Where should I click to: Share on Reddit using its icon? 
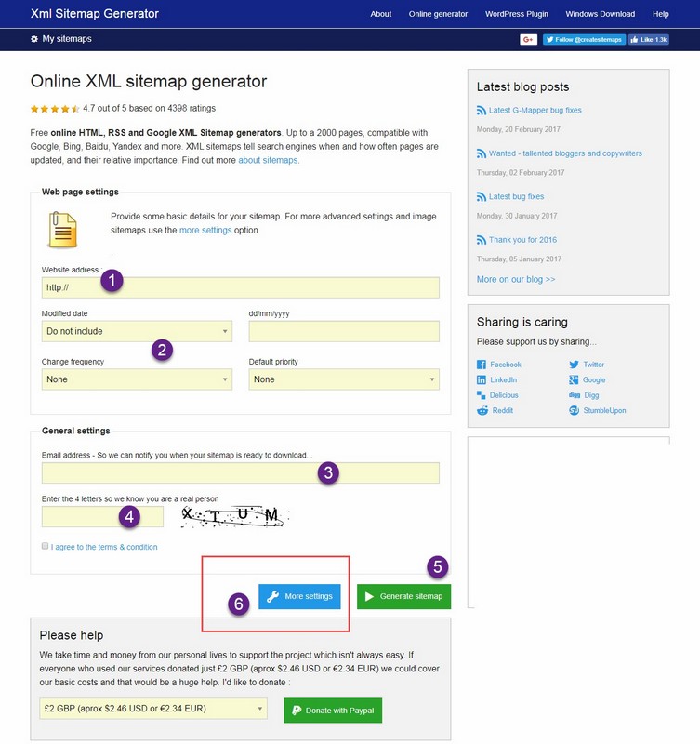[482, 410]
